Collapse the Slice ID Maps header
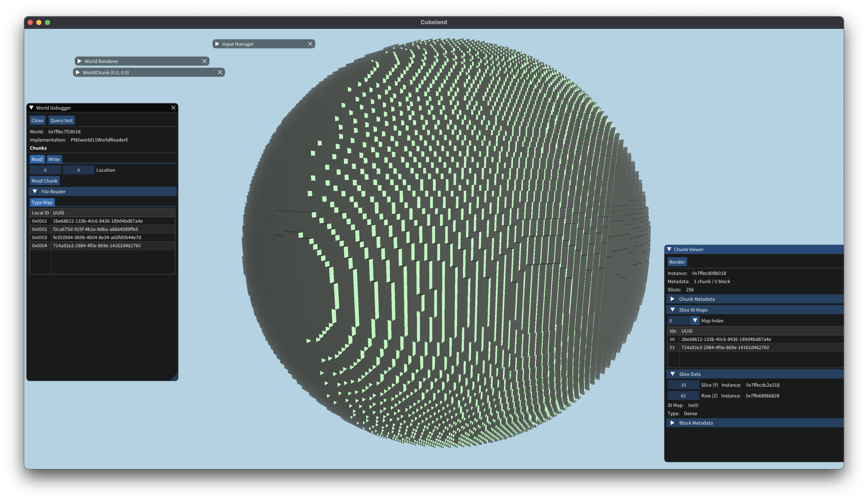The image size is (868, 501). 672,310
